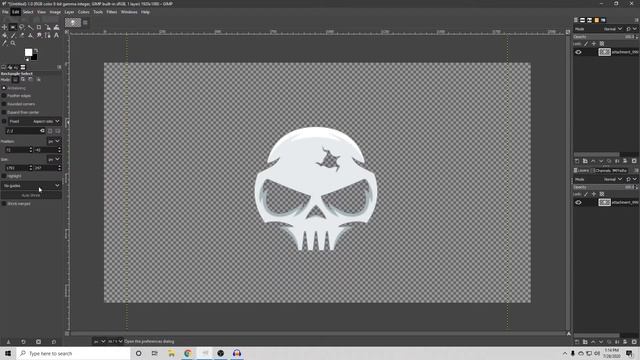Open status bar zoom percentage dropdown
640x360 pixels.
pyautogui.click(x=115, y=341)
